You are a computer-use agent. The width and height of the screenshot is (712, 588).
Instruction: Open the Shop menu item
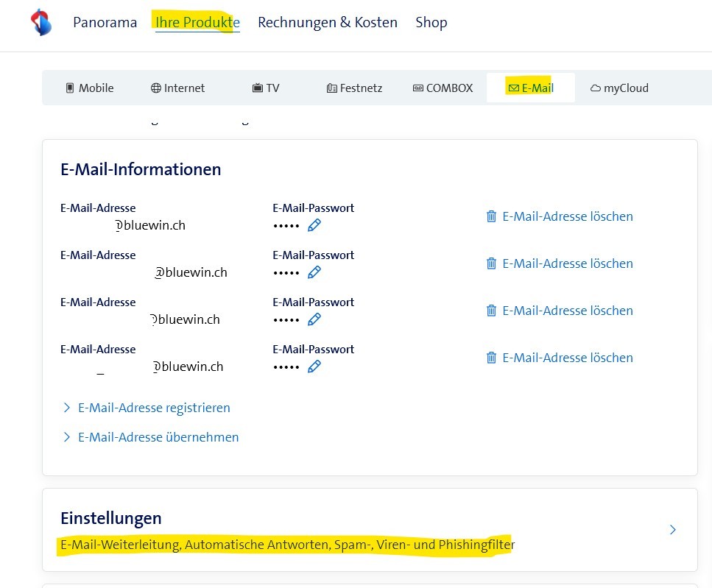click(x=431, y=23)
